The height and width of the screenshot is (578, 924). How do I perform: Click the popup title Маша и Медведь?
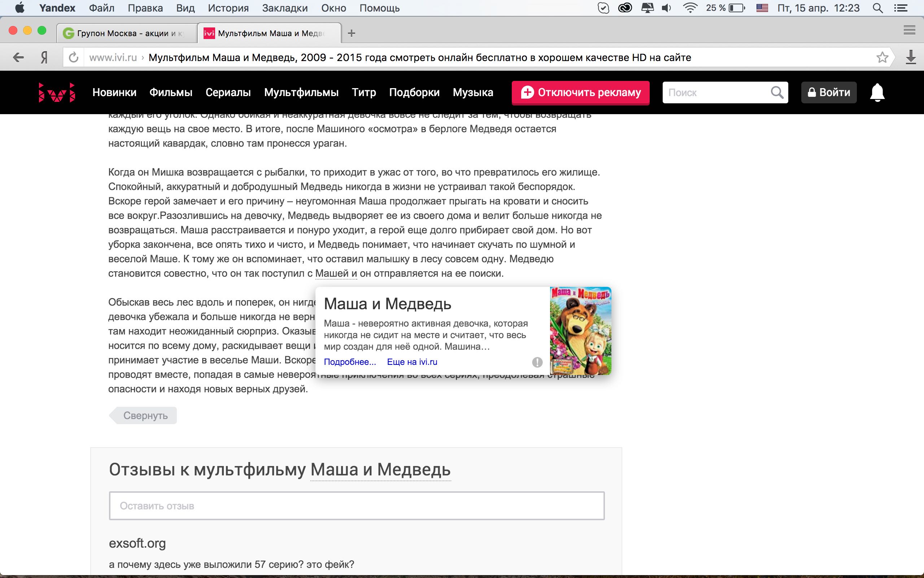(x=388, y=304)
